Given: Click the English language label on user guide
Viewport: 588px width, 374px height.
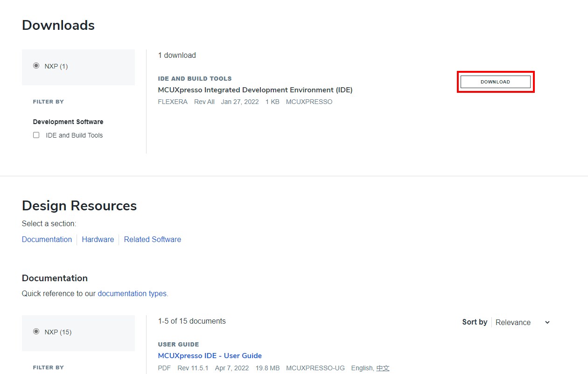Looking at the screenshot, I should tap(362, 368).
